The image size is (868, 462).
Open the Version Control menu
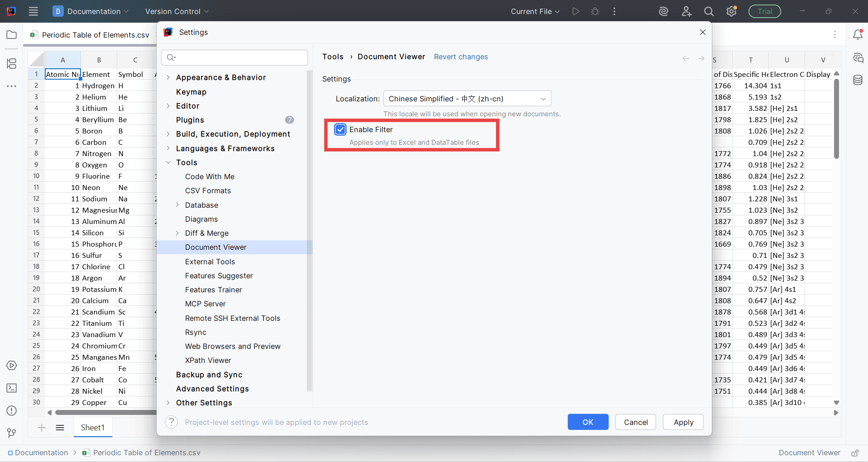click(177, 11)
